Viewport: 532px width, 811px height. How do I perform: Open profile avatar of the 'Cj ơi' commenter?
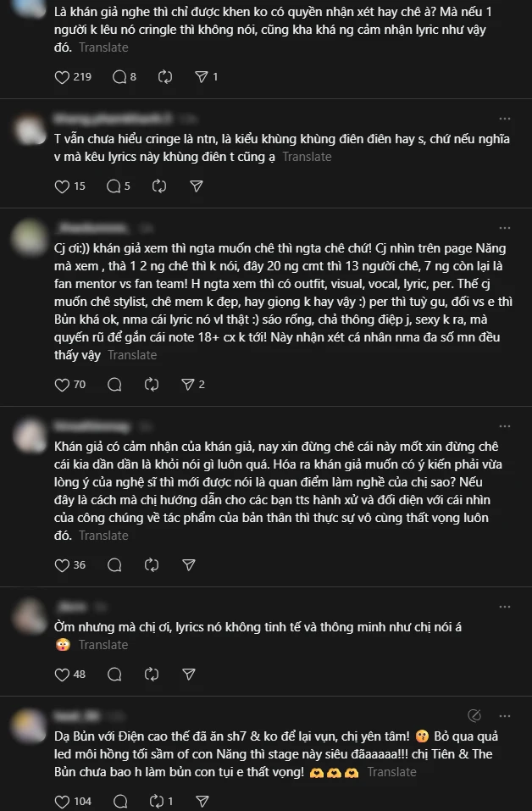(30, 237)
